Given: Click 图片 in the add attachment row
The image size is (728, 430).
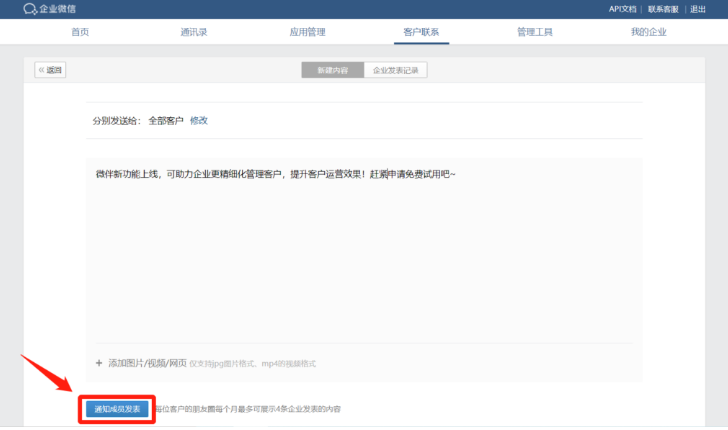Looking at the screenshot, I should (136, 363).
